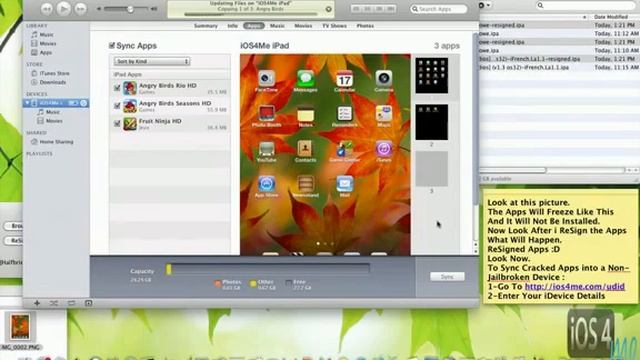
Task: Select home screen page 2 thumbnail
Action: pos(431,122)
